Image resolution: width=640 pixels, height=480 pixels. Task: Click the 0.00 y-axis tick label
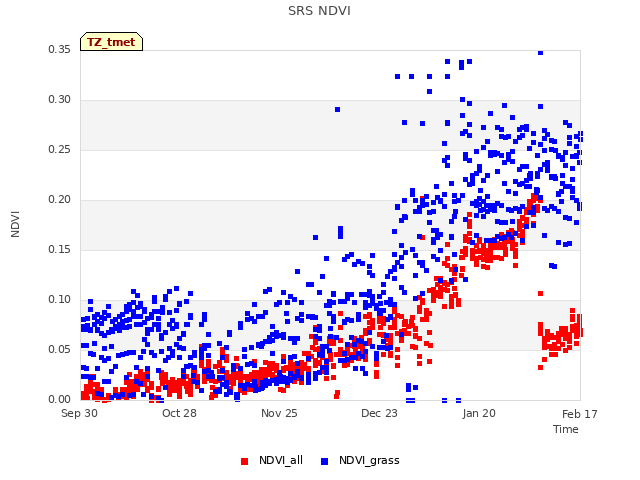(60, 399)
